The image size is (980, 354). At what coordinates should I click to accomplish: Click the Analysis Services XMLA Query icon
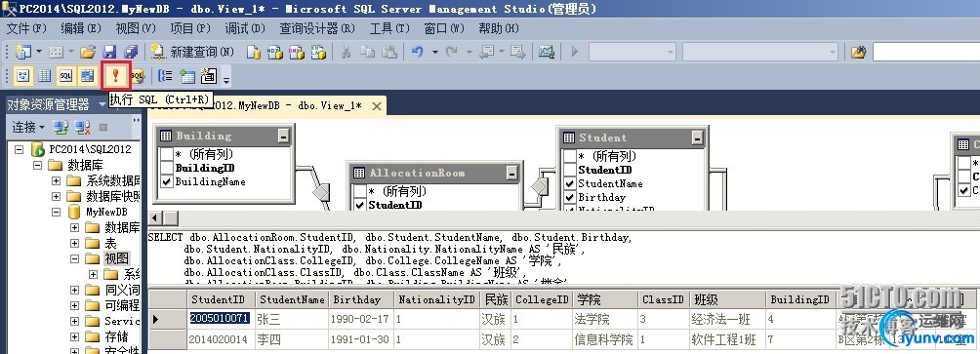[x=318, y=52]
